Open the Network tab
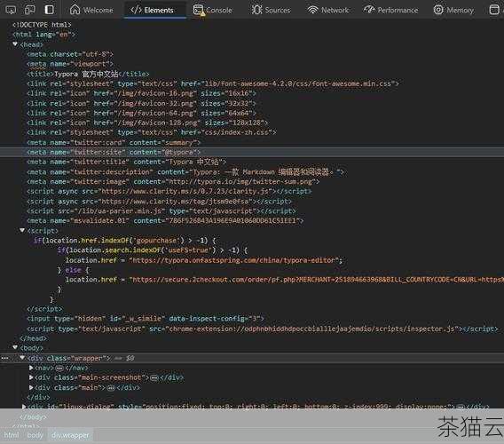504x444 pixels. pos(327,10)
